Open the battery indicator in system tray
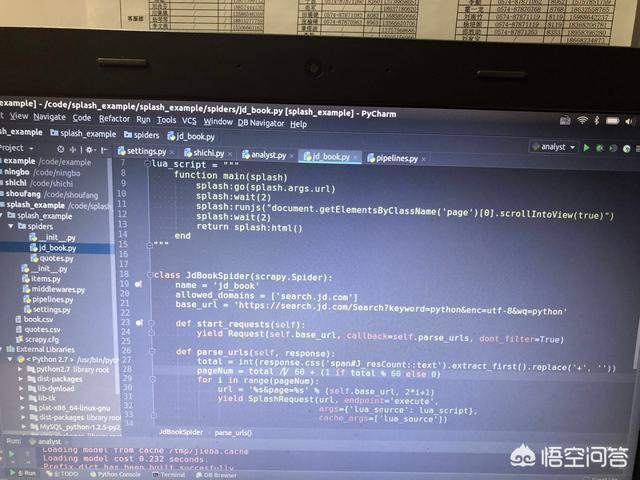This screenshot has width=640, height=480. [x=613, y=121]
